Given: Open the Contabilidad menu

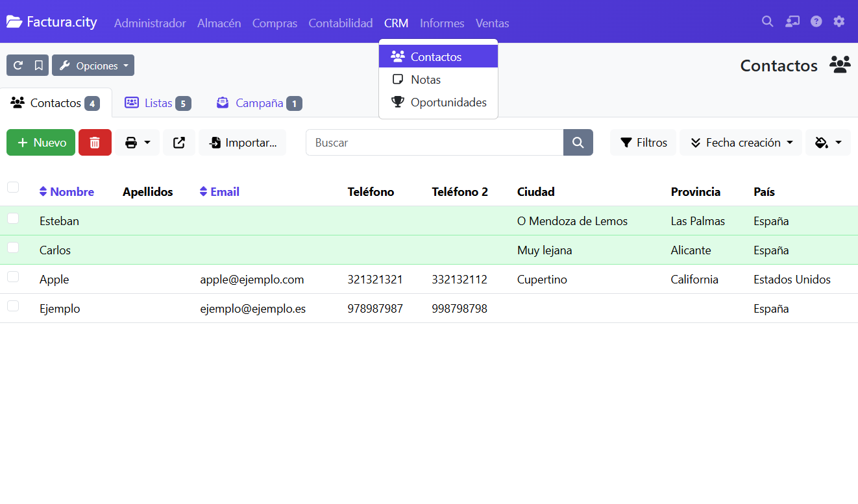Looking at the screenshot, I should tap(341, 23).
